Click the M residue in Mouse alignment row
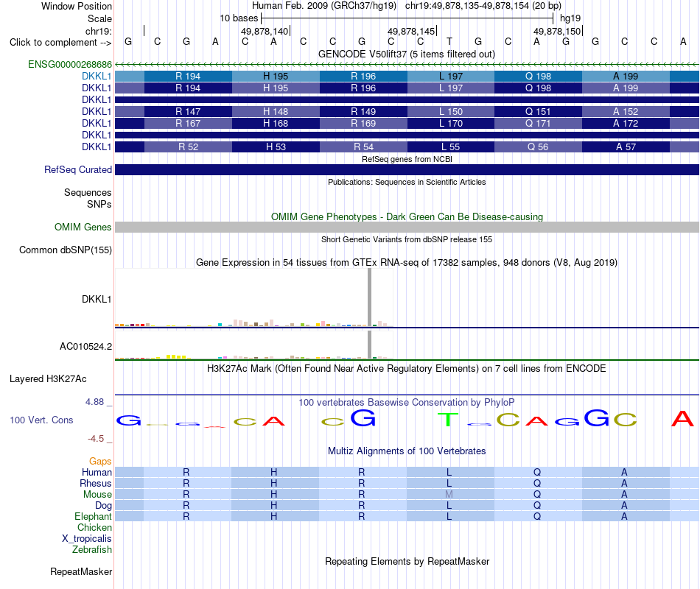The width and height of the screenshot is (700, 589). [449, 495]
